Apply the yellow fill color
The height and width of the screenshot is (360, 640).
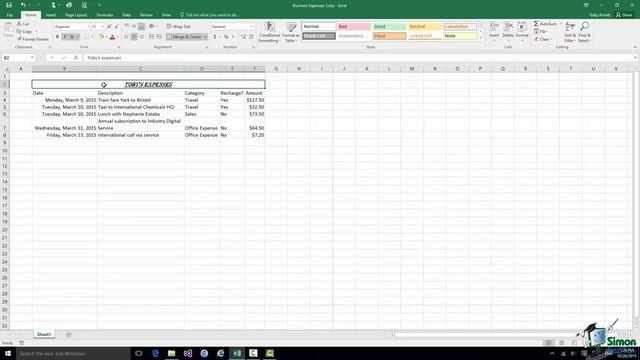(x=101, y=37)
